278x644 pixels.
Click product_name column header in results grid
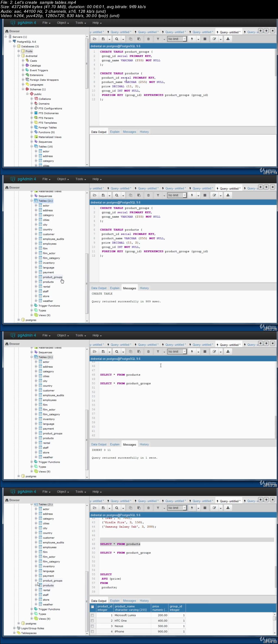click(132, 608)
